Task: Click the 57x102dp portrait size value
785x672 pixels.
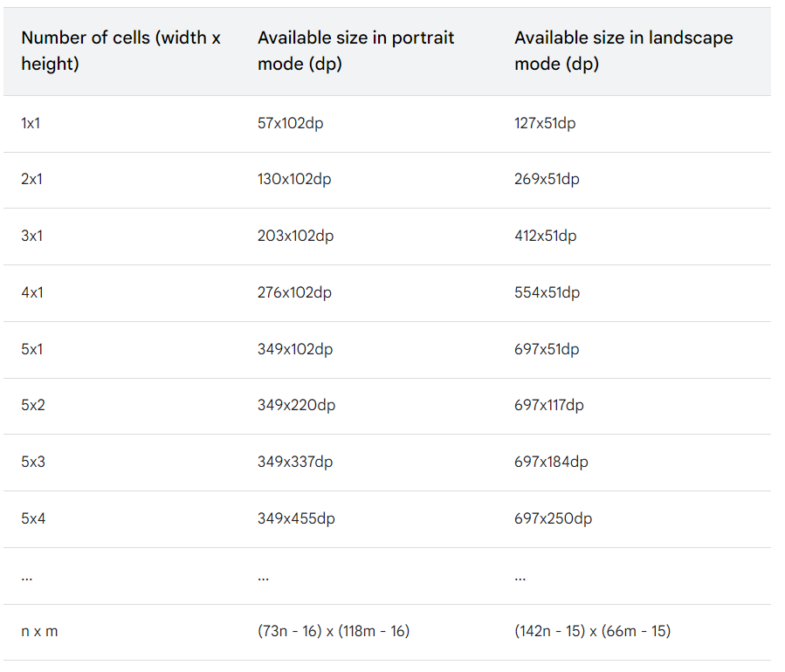Action: [x=290, y=123]
